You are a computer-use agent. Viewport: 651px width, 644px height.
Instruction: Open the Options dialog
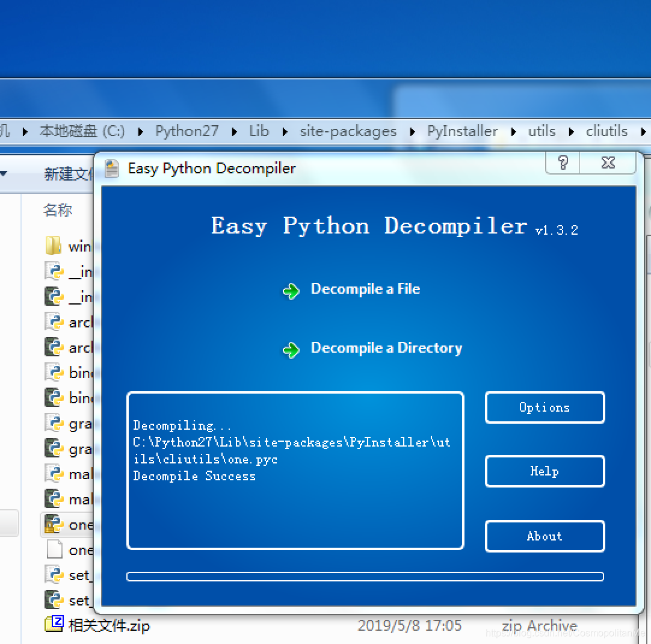click(x=544, y=407)
